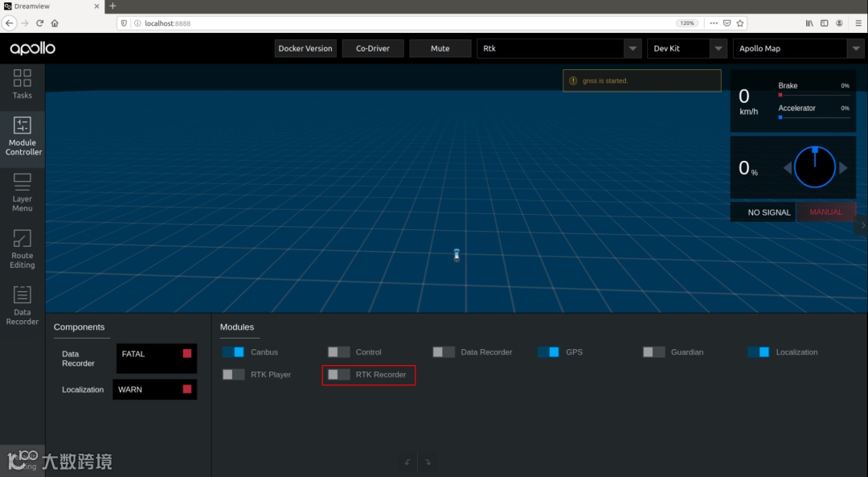Image resolution: width=868 pixels, height=477 pixels.
Task: Go to the browser home page
Action: [55, 23]
